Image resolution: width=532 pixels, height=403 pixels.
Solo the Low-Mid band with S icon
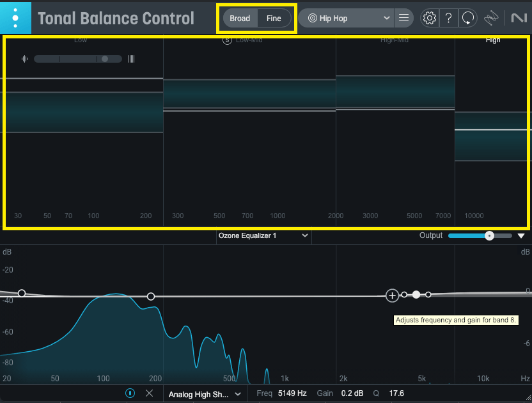coord(227,40)
